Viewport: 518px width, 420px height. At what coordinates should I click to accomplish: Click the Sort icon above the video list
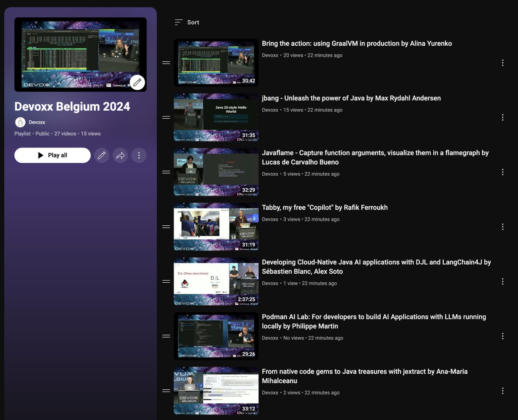179,22
